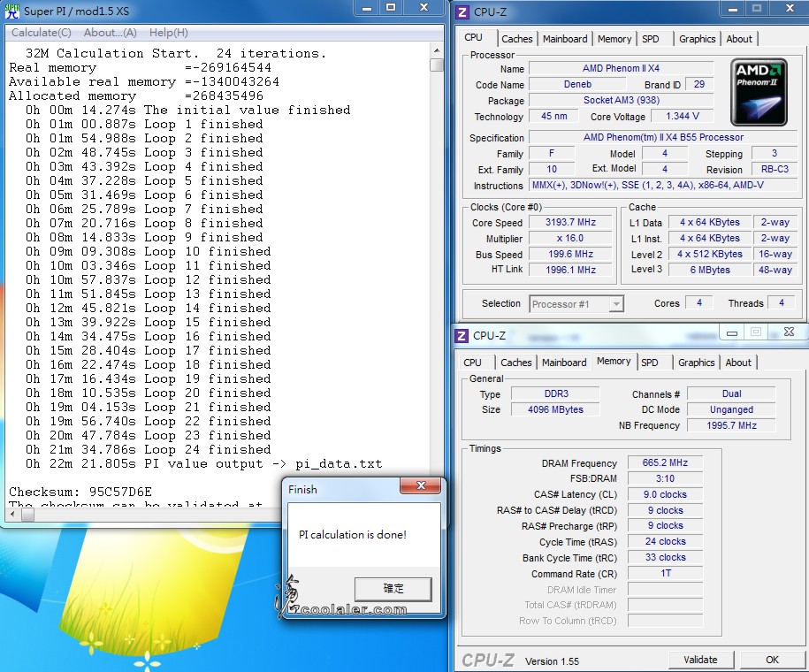Click the Package value Socket AM3 (938)

point(621,100)
